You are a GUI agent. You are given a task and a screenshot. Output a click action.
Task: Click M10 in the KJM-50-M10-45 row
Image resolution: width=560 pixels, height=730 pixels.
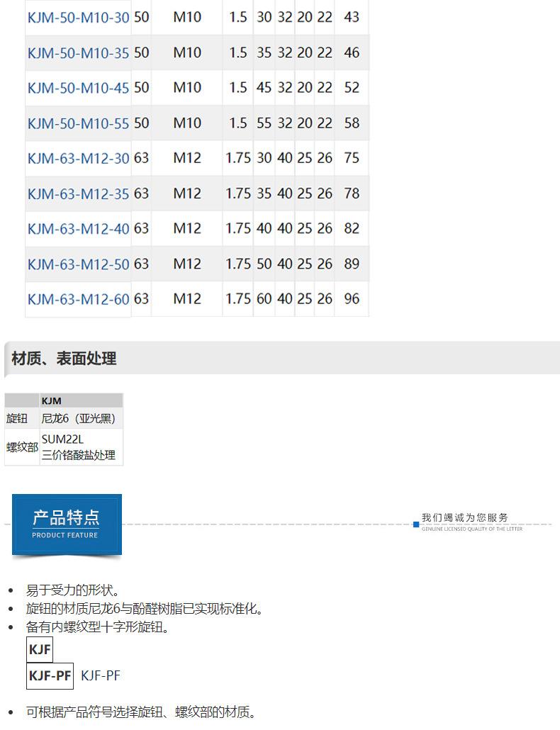[187, 87]
